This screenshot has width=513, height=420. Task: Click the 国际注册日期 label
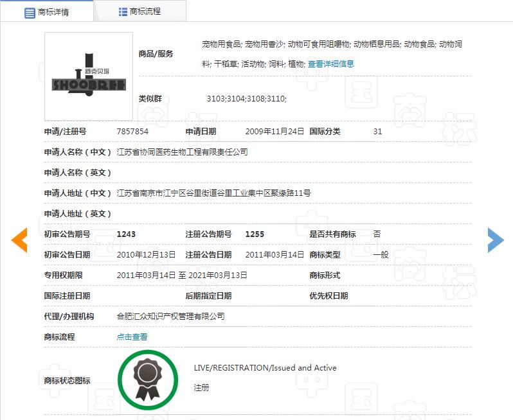67,296
